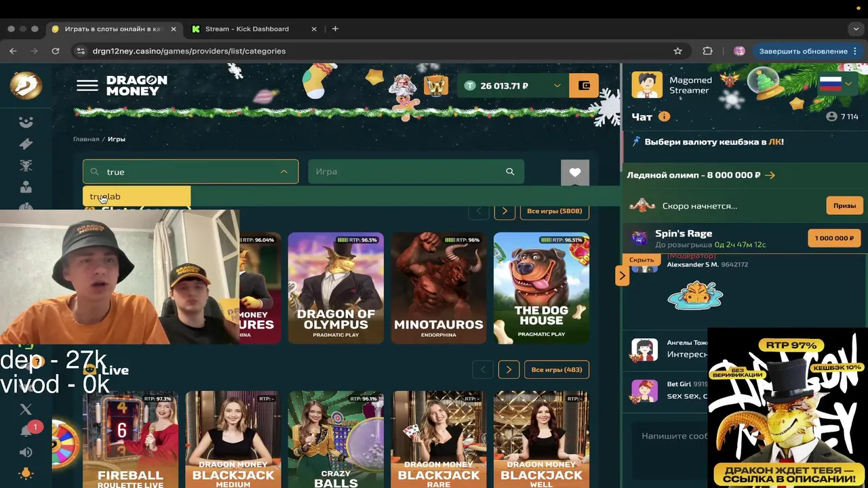Click Все игры (5808) button
This screenshot has height=488, width=868.
[x=555, y=211]
